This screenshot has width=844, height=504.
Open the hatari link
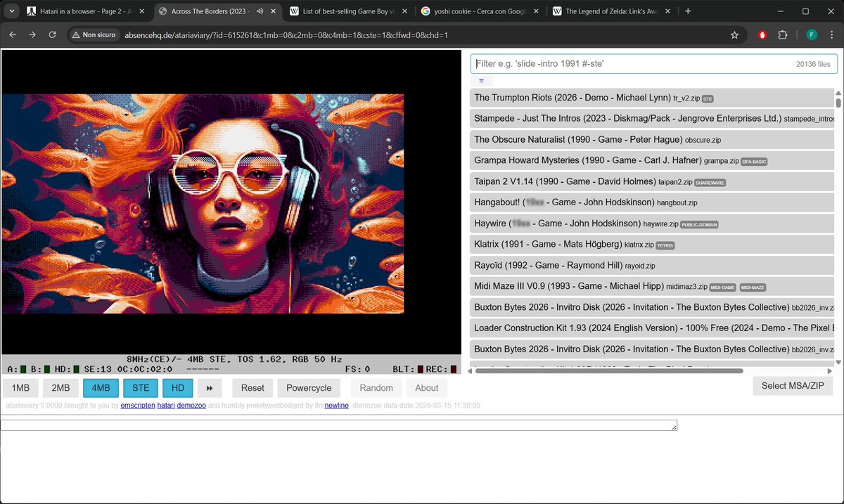click(x=166, y=406)
